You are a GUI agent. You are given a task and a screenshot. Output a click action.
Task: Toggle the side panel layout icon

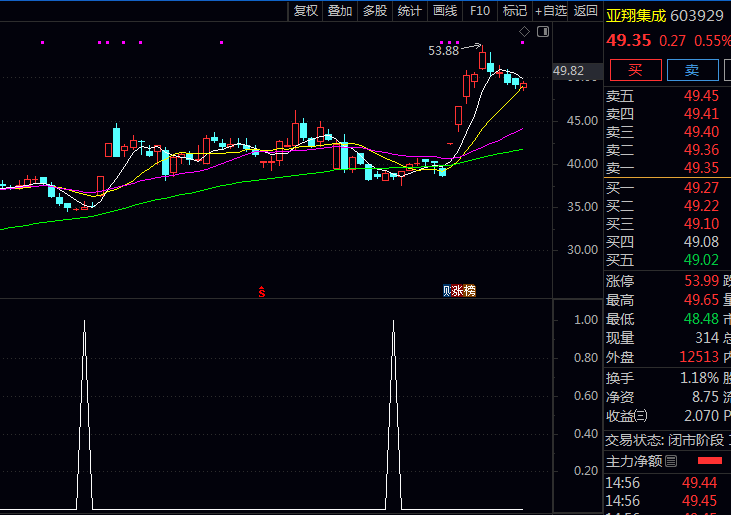click(x=542, y=33)
